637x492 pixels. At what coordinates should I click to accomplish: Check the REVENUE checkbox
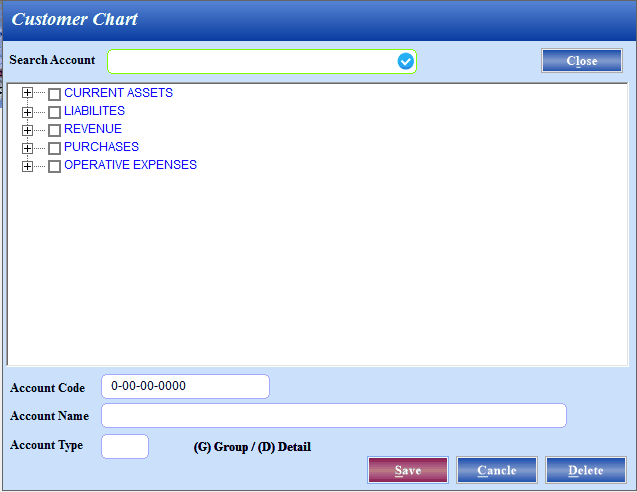click(54, 130)
